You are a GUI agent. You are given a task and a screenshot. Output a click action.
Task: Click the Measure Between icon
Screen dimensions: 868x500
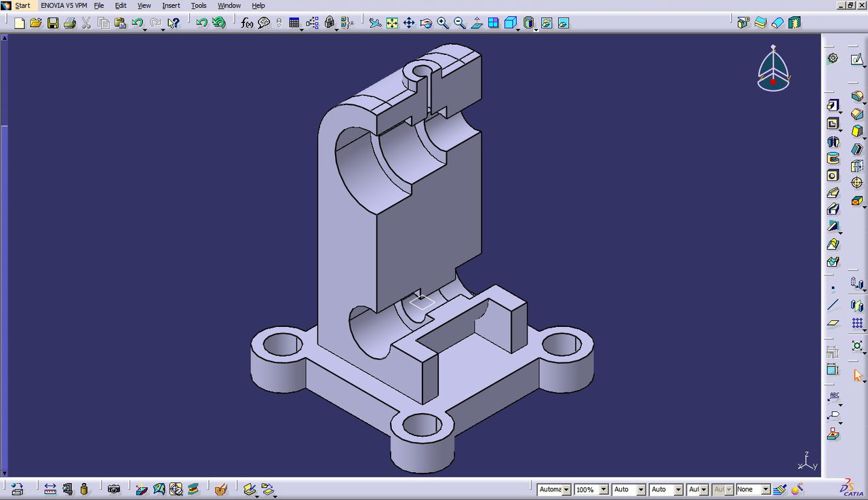pos(50,488)
